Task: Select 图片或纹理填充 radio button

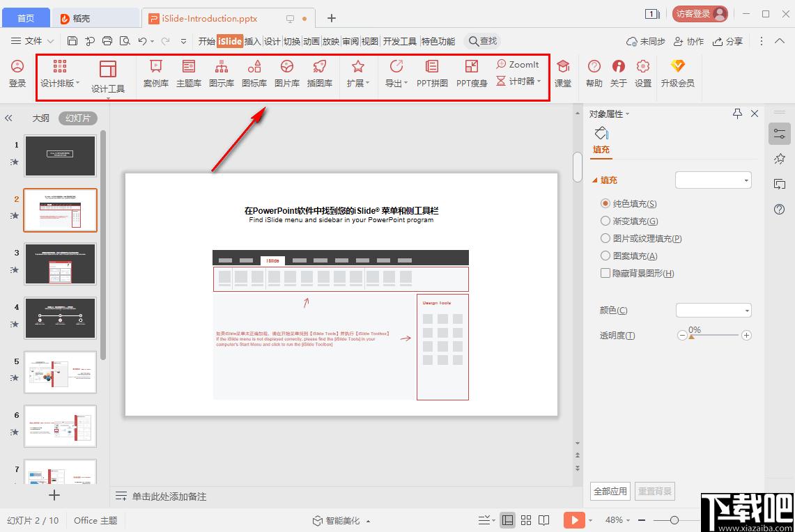Action: [x=605, y=239]
